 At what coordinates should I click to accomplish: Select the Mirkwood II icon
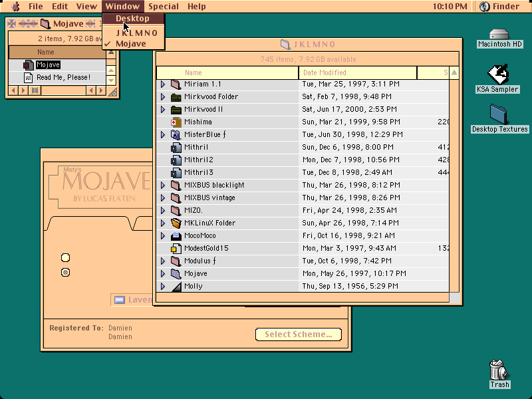pyautogui.click(x=176, y=109)
